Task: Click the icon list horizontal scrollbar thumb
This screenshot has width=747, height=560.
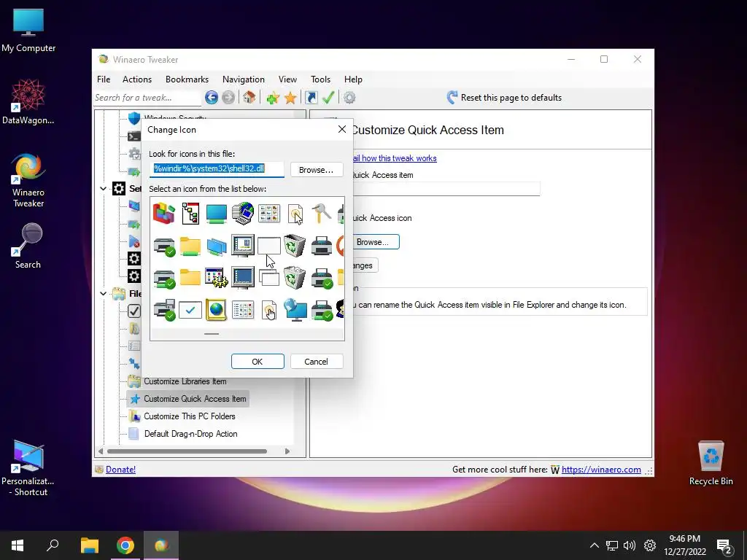Action: click(212, 334)
